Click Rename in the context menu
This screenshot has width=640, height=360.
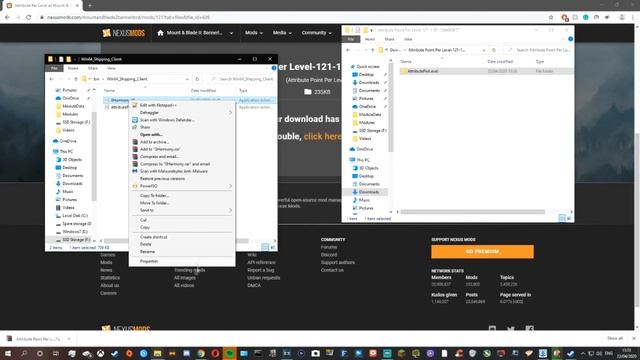tap(147, 251)
